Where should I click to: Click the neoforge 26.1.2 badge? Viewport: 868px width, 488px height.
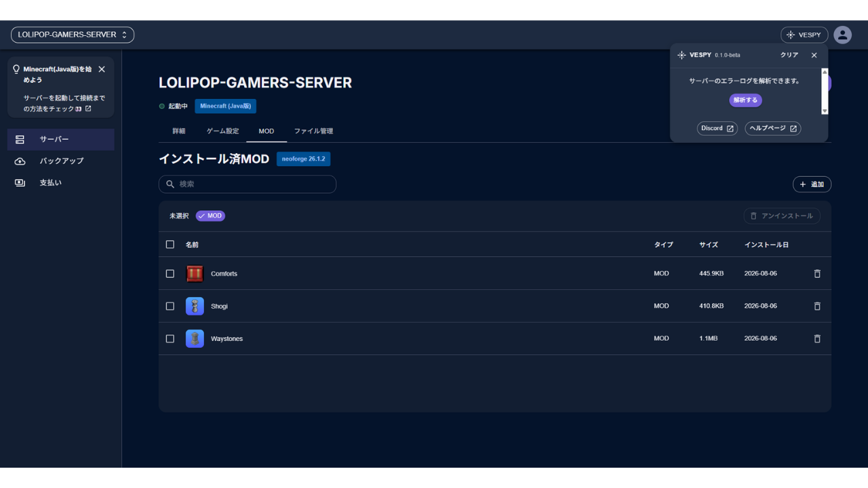click(303, 159)
